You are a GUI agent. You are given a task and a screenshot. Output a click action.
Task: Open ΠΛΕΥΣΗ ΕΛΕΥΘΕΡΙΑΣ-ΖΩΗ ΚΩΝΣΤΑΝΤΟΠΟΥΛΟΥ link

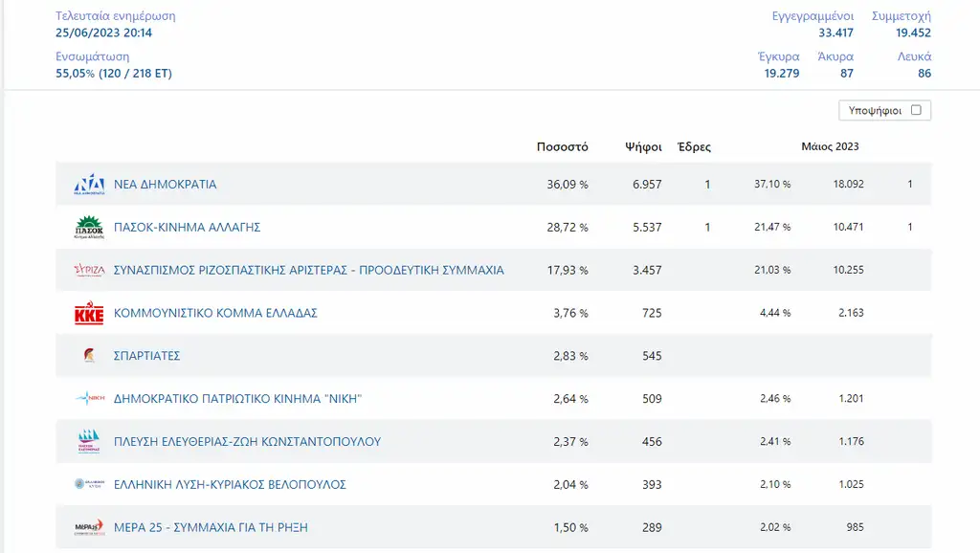tap(247, 441)
